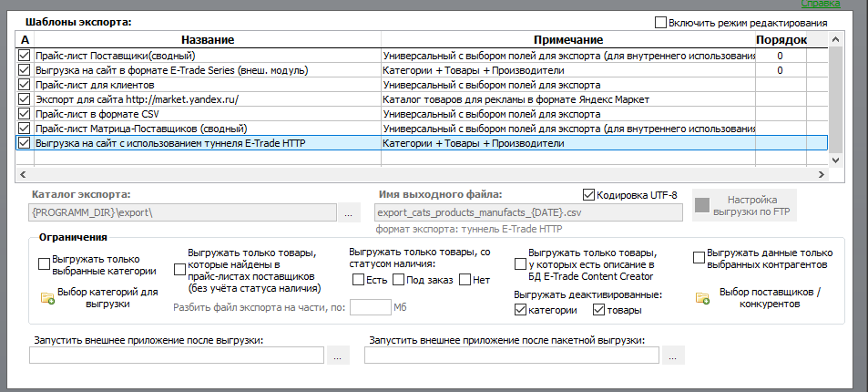Enable Выгружать данные только выбранных контрагентов
This screenshot has width=868, height=392.
(x=699, y=258)
